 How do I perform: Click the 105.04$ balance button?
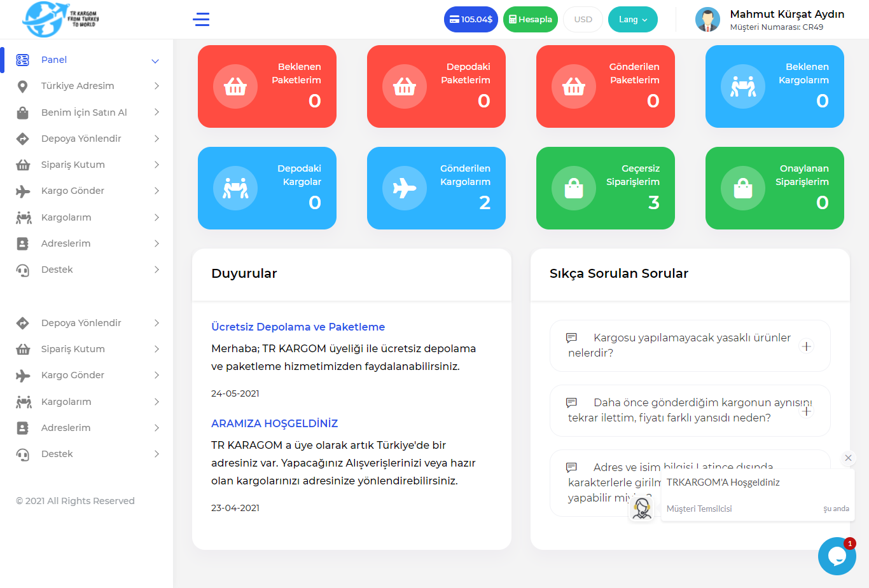[471, 20]
